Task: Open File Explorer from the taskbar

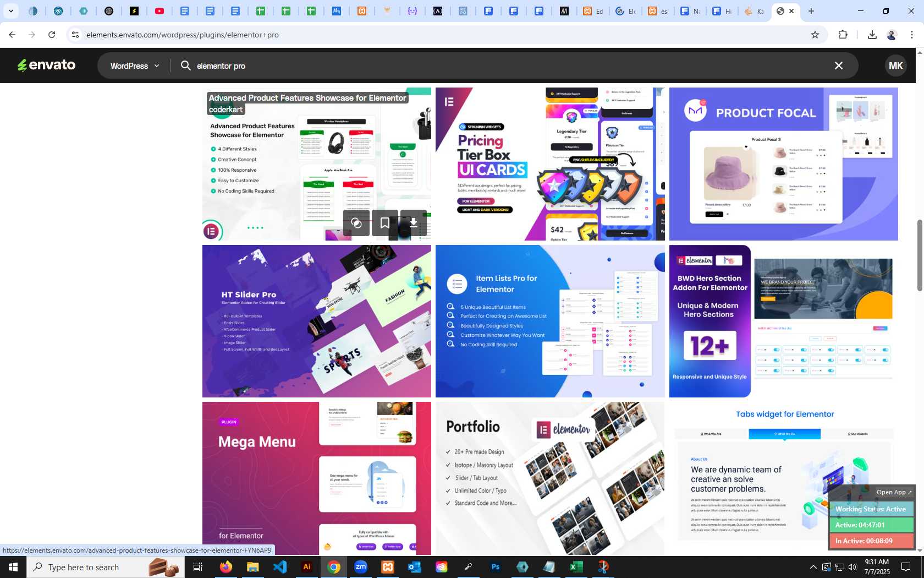Action: coord(252,567)
